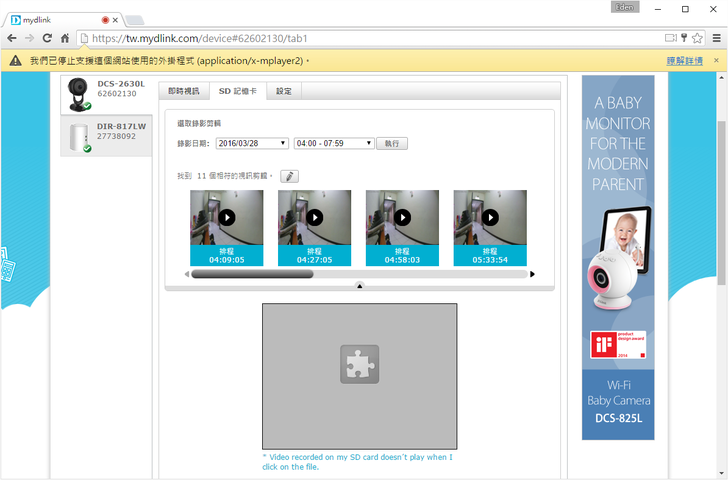Select the DIR-817LW router device
Image resolution: width=728 pixels, height=480 pixels.
(106, 136)
